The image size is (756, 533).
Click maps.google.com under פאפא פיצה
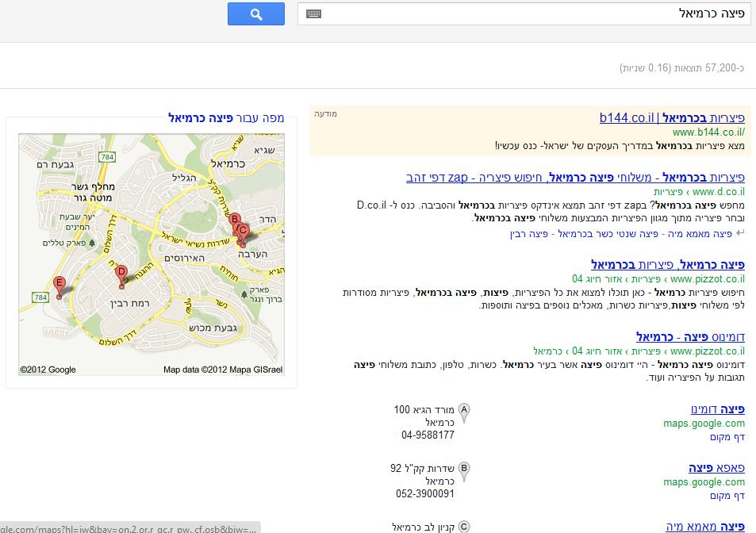coord(704,482)
